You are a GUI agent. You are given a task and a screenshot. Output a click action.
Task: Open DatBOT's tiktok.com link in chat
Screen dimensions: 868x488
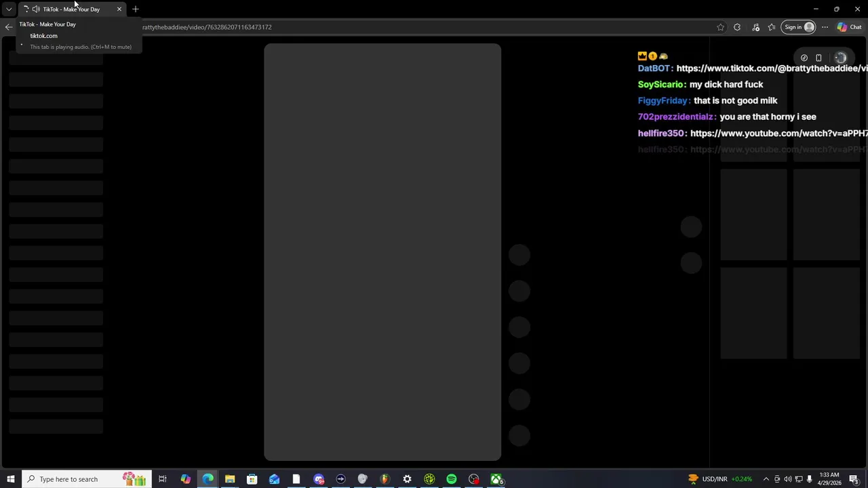coord(772,68)
